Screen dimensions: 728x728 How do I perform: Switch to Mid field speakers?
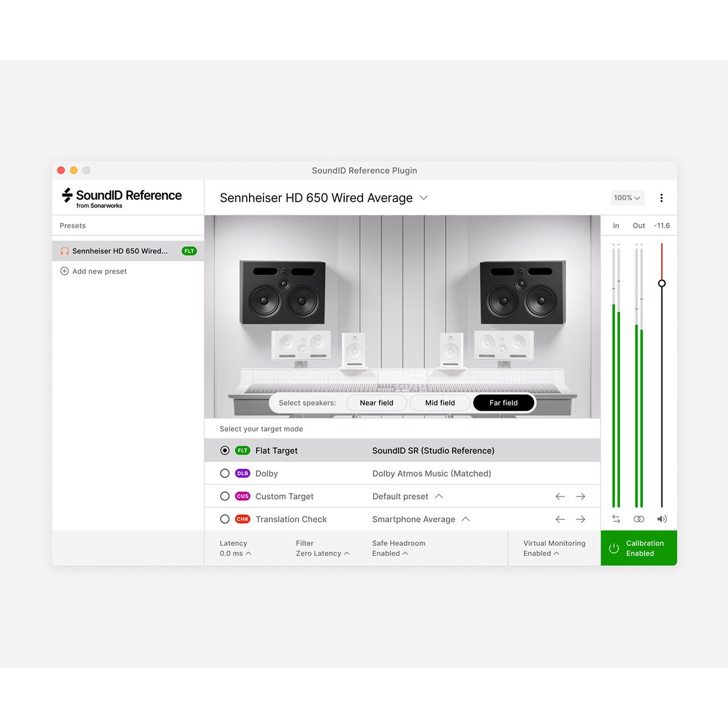[440, 403]
